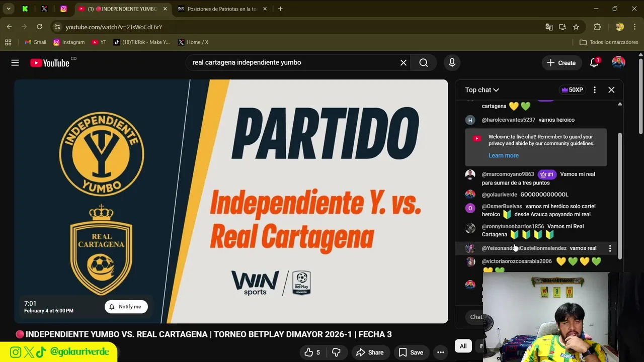This screenshot has height=362, width=644.
Task: Go to YouTube home via logo
Action: click(x=50, y=63)
